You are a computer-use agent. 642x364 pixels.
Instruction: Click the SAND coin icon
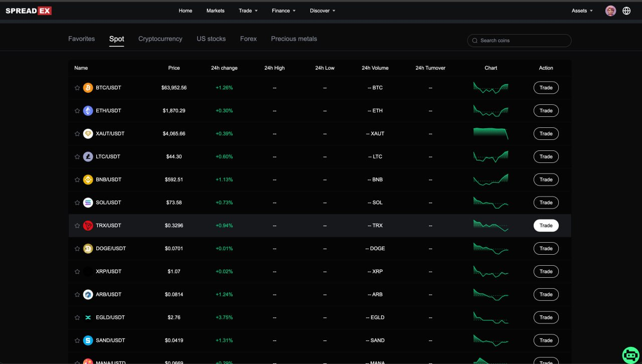coord(88,340)
